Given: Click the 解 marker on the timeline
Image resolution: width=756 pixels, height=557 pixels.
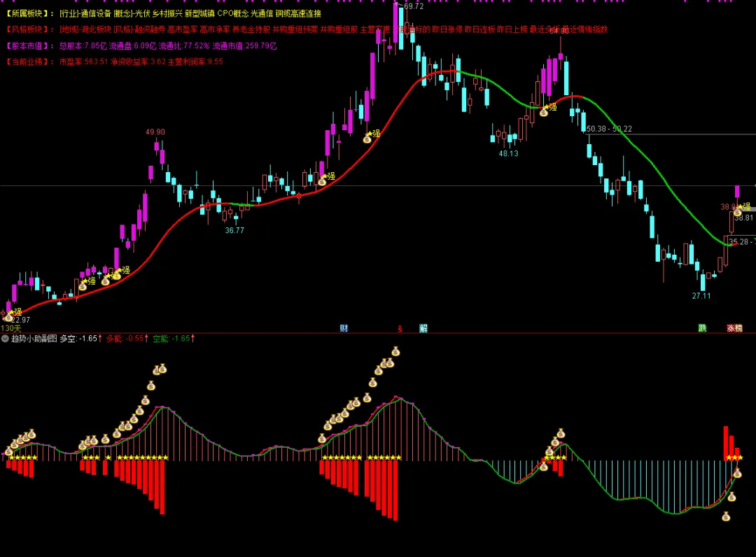Looking at the screenshot, I should coord(423,328).
